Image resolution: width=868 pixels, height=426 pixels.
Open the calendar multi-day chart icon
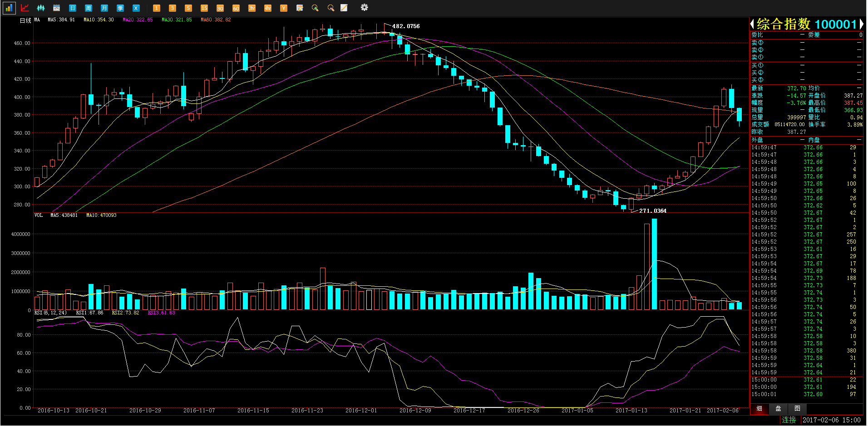click(57, 8)
